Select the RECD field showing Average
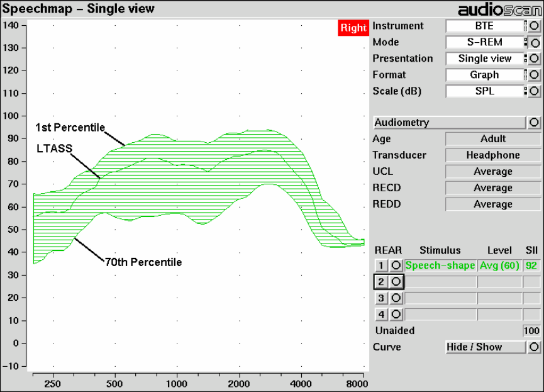The height and width of the screenshot is (392, 544). [x=492, y=188]
